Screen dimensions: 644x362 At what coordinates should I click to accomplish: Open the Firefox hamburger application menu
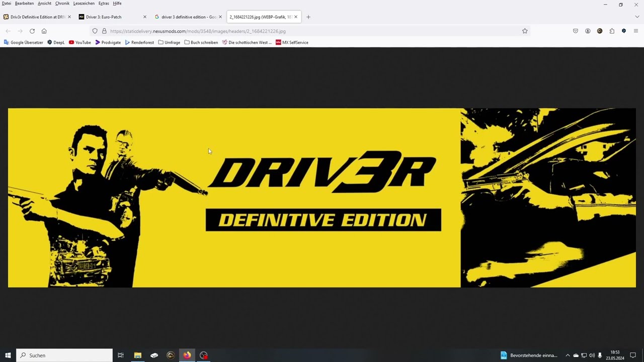pos(636,31)
